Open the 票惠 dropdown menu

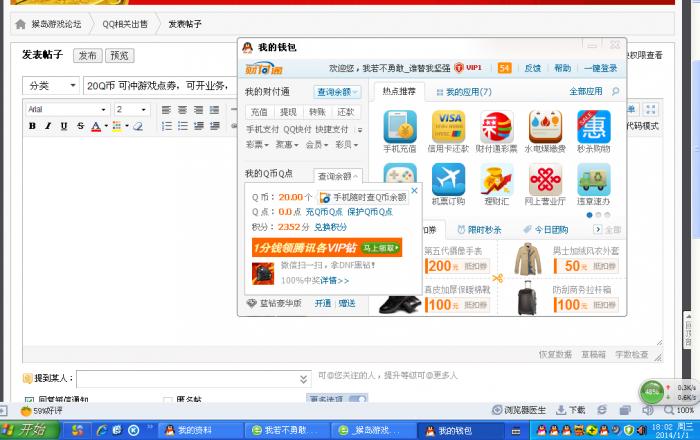coord(287,145)
